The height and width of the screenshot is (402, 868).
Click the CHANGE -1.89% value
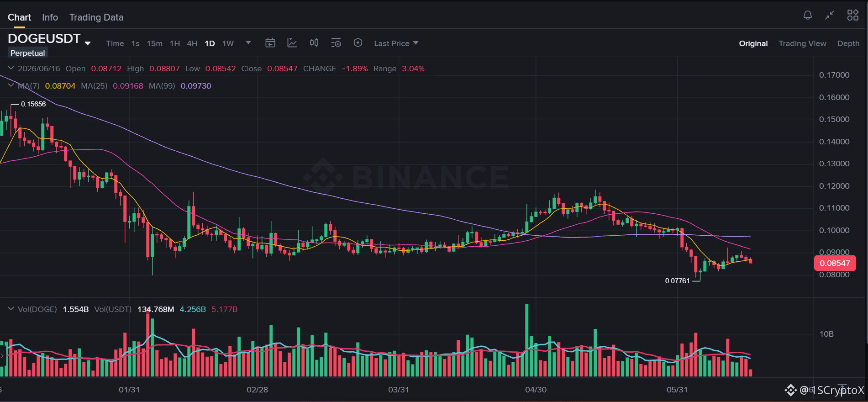(x=355, y=69)
